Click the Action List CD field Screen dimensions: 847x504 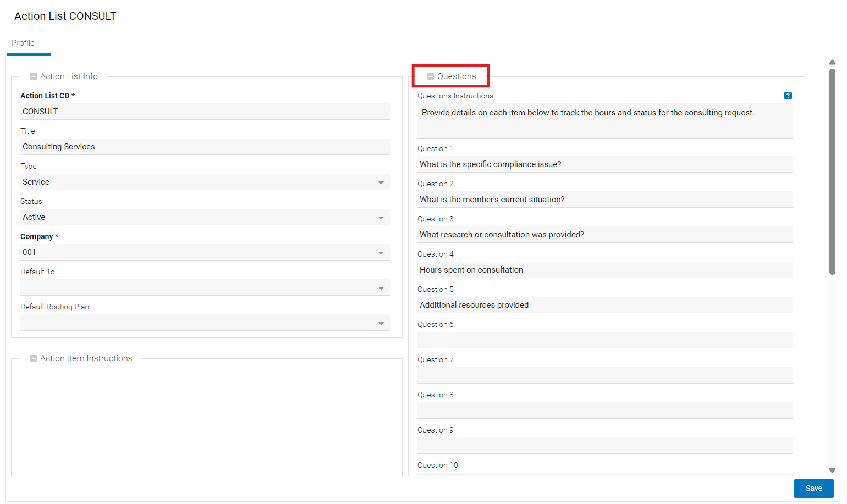click(205, 112)
